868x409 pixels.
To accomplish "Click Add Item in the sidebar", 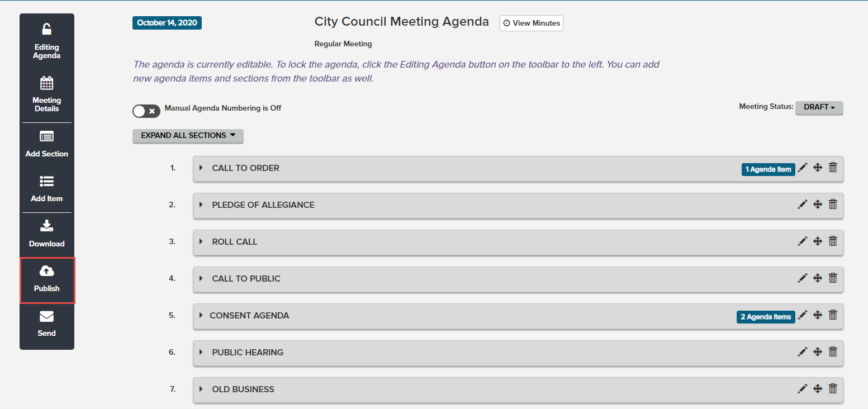I will pos(47,189).
